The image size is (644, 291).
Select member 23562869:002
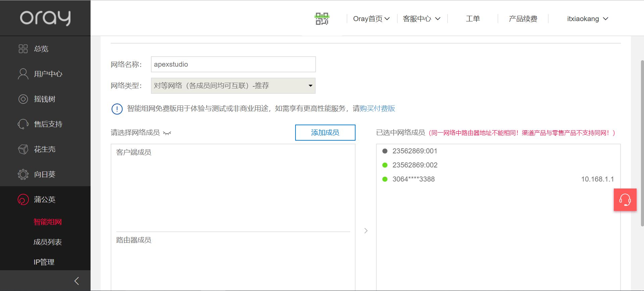415,165
